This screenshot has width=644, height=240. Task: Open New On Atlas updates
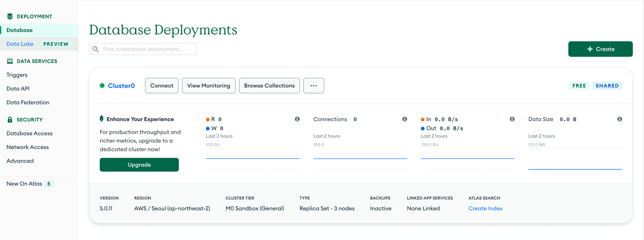click(24, 184)
